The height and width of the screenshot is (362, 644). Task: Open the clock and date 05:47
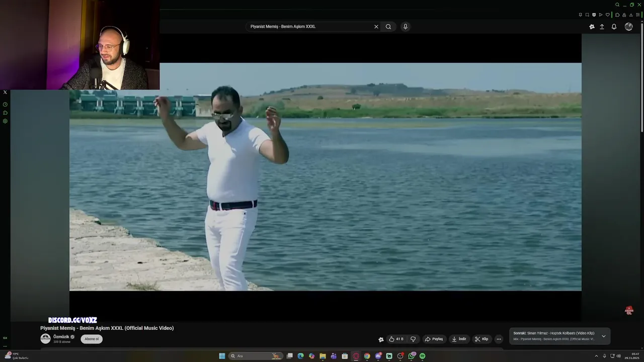[x=631, y=356]
